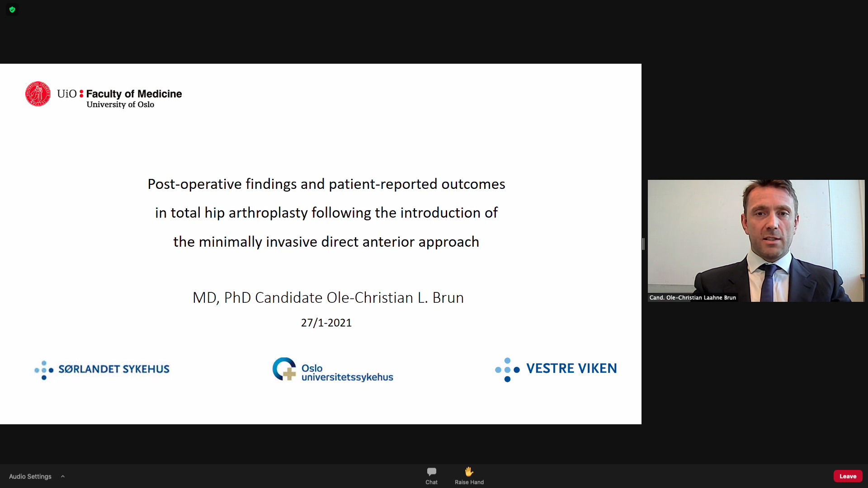Click the 'UiO' wordmark text
The image size is (868, 488).
coord(67,94)
